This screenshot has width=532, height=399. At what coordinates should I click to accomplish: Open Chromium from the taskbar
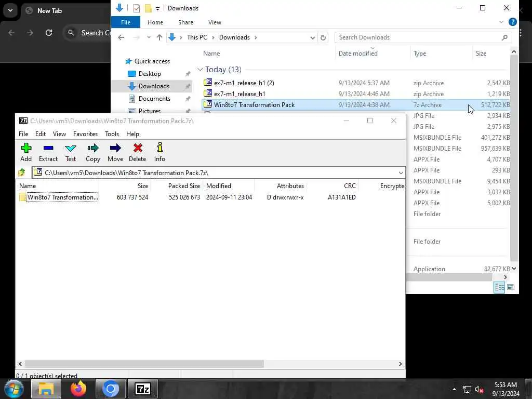[111, 389]
